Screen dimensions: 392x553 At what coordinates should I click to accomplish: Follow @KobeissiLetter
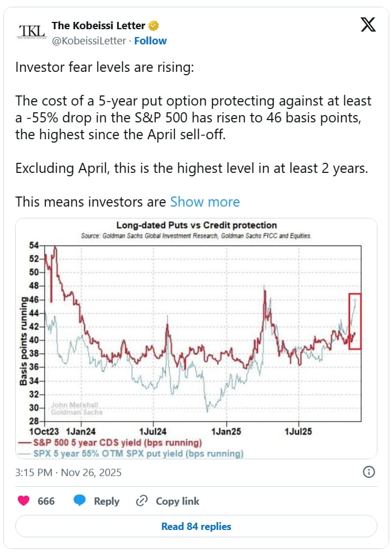(x=150, y=40)
